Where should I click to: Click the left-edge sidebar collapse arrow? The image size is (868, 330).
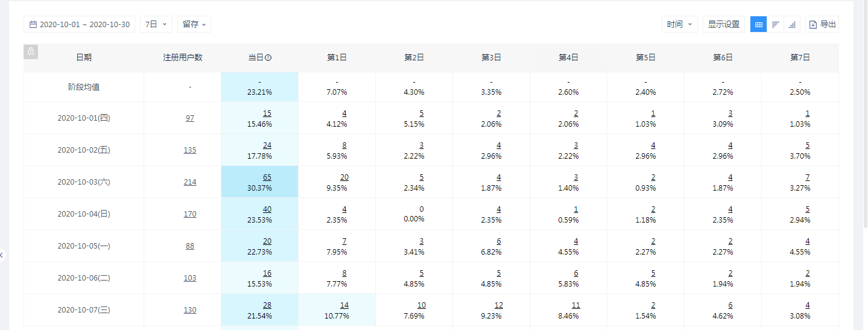point(2,255)
